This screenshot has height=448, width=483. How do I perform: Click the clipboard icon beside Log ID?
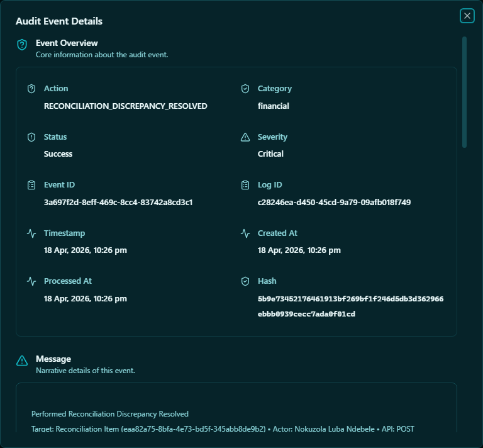(245, 185)
